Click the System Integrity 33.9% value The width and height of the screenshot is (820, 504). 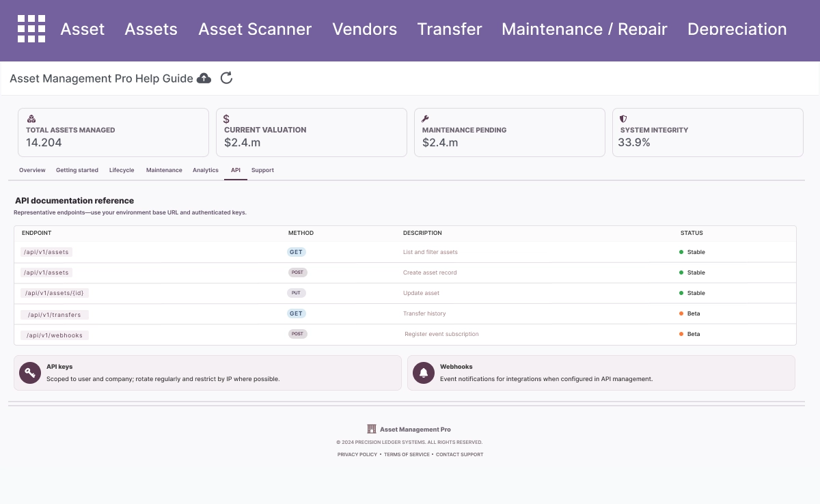coord(634,143)
